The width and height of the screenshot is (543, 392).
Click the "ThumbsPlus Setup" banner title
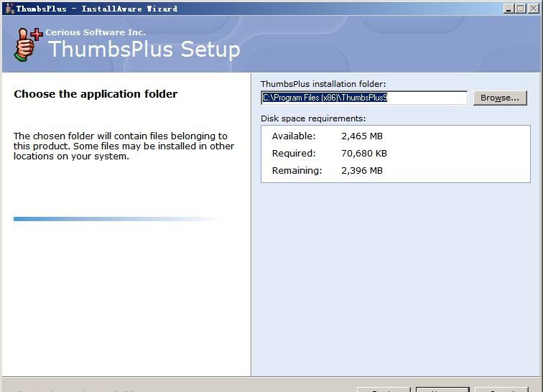[x=144, y=49]
